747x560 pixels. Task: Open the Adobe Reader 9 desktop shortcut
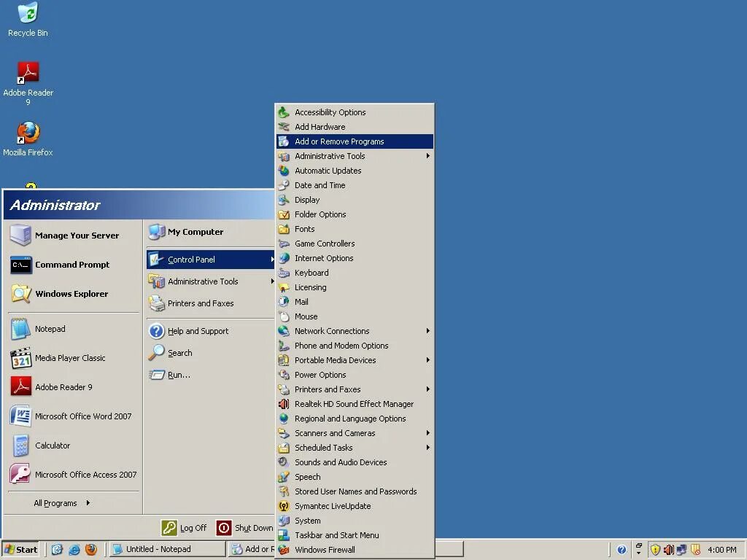click(28, 83)
